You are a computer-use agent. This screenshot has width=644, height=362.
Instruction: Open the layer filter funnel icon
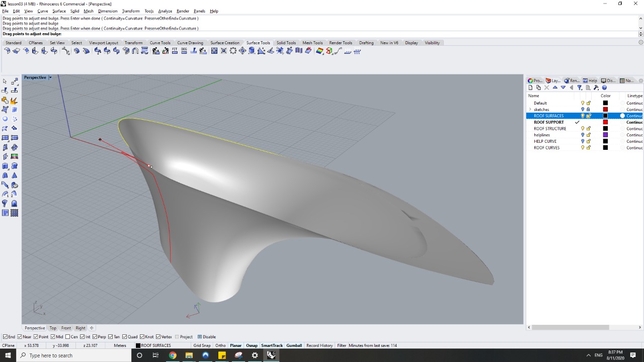(580, 87)
